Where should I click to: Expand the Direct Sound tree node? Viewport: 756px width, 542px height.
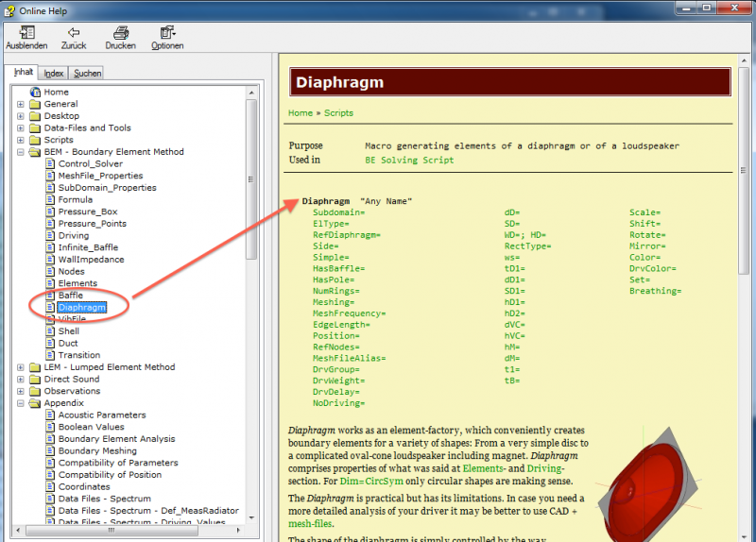[21, 380]
